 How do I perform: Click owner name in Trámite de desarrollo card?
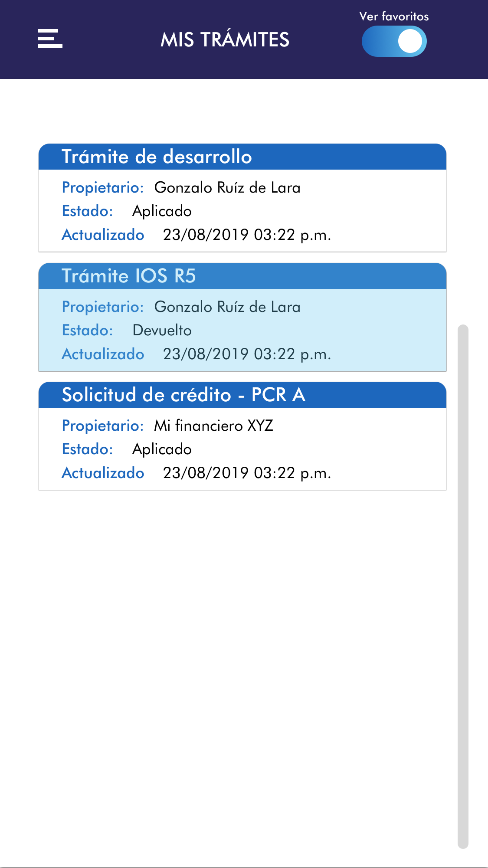[x=227, y=188]
